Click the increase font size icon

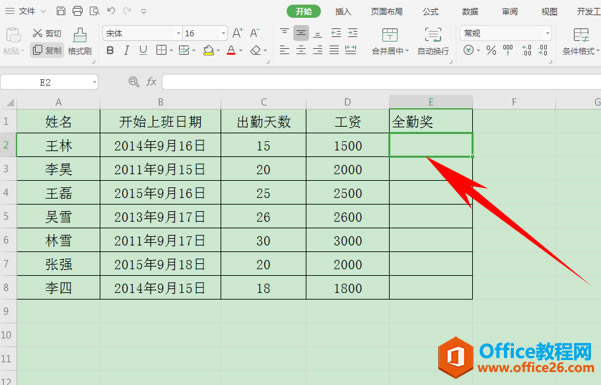click(x=237, y=33)
